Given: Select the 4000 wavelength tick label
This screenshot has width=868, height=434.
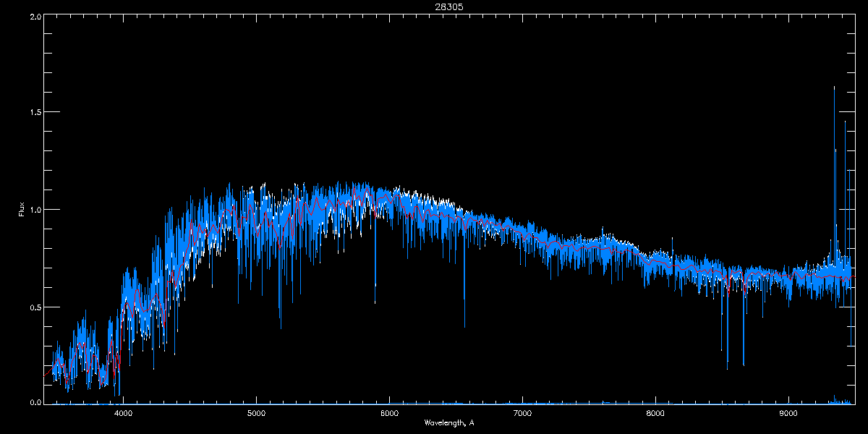Looking at the screenshot, I should 123,413.
